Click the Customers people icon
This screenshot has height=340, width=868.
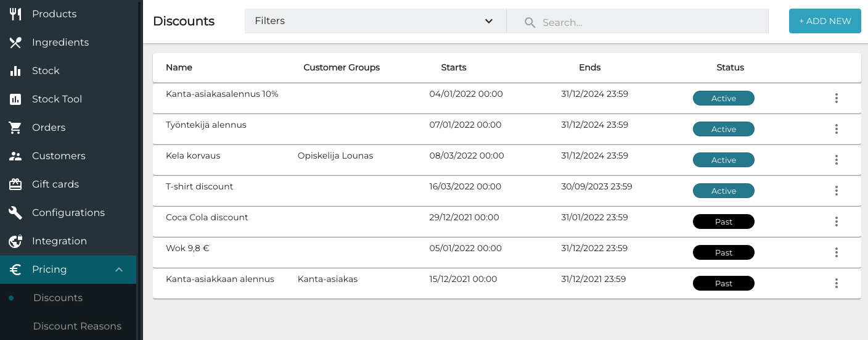click(15, 156)
